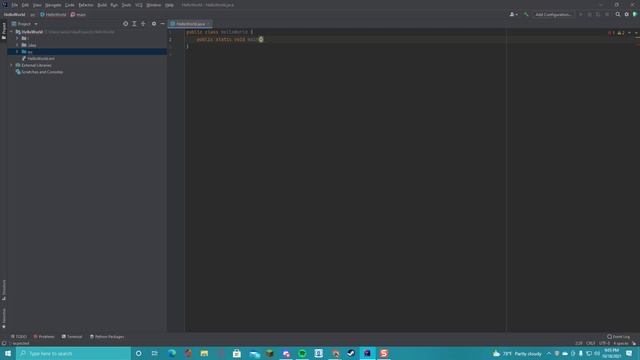Select External Libraries in tree
The image size is (640, 360).
coord(33,65)
